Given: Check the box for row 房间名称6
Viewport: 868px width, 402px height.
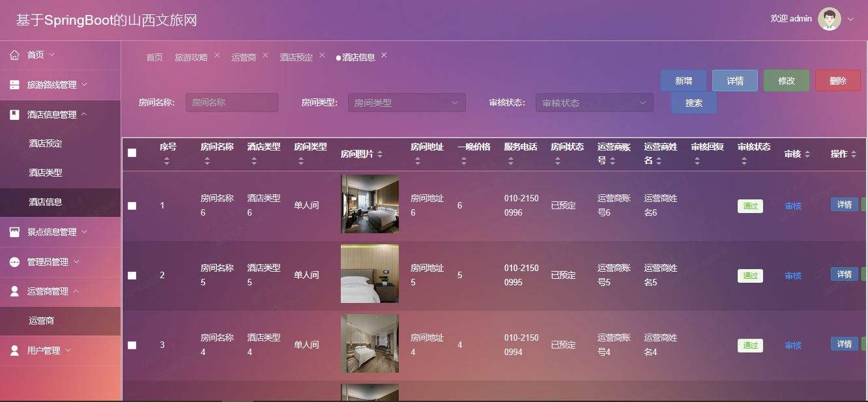Looking at the screenshot, I should [x=132, y=206].
